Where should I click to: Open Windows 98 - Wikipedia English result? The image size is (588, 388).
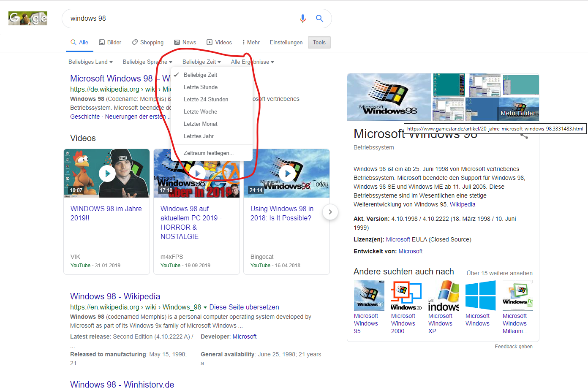[115, 296]
